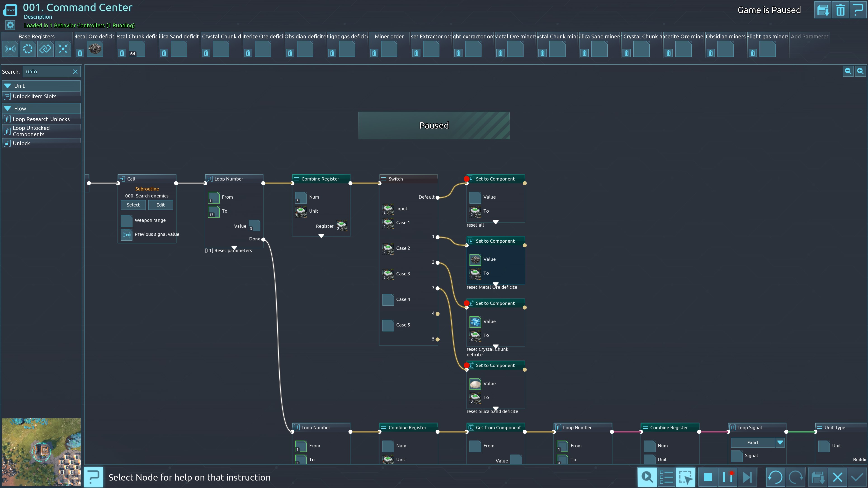Click the Select button for subroutine
The image size is (868, 488).
133,205
